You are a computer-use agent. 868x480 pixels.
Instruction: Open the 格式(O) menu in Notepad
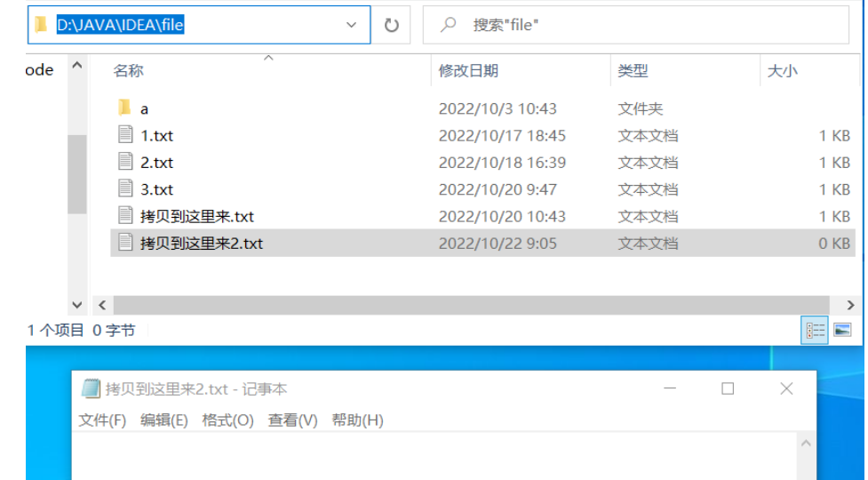227,420
